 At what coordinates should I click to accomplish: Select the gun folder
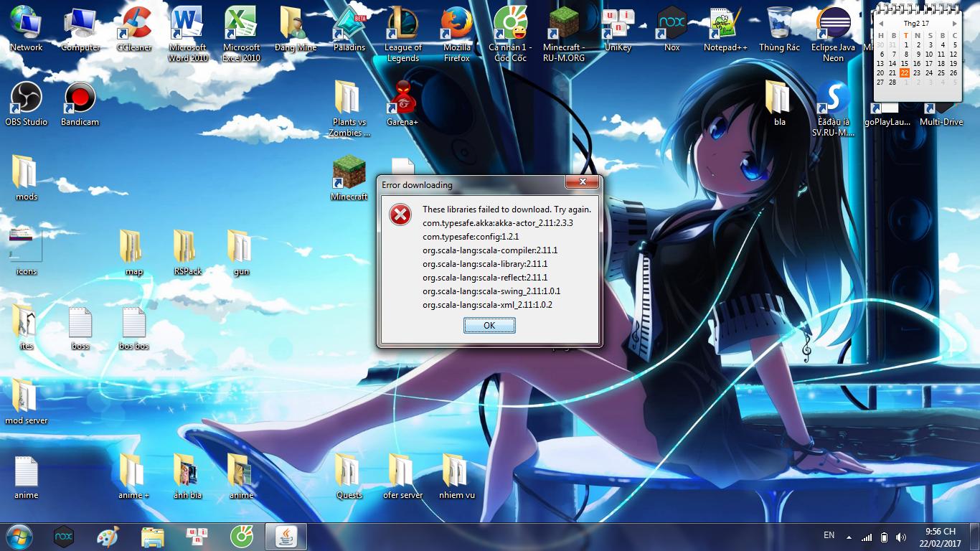pos(242,253)
